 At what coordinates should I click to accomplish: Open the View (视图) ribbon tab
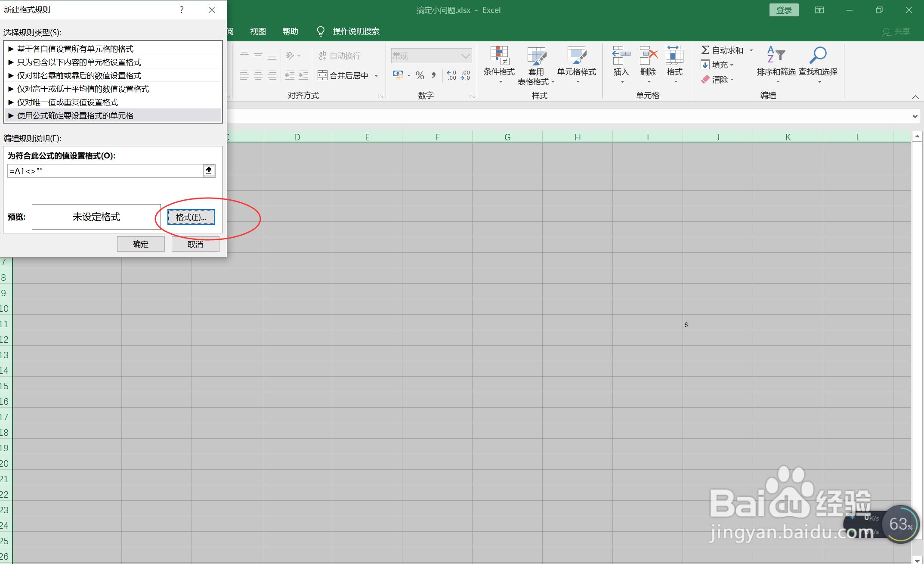coord(258,31)
